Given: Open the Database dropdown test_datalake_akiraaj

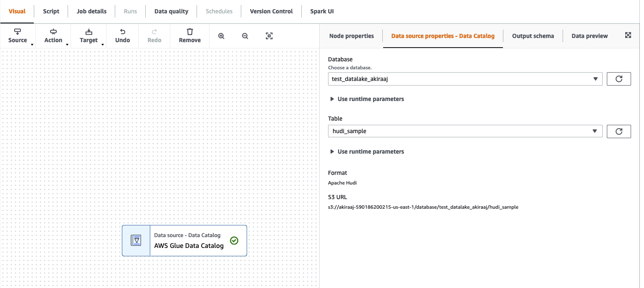Looking at the screenshot, I should pos(465,79).
